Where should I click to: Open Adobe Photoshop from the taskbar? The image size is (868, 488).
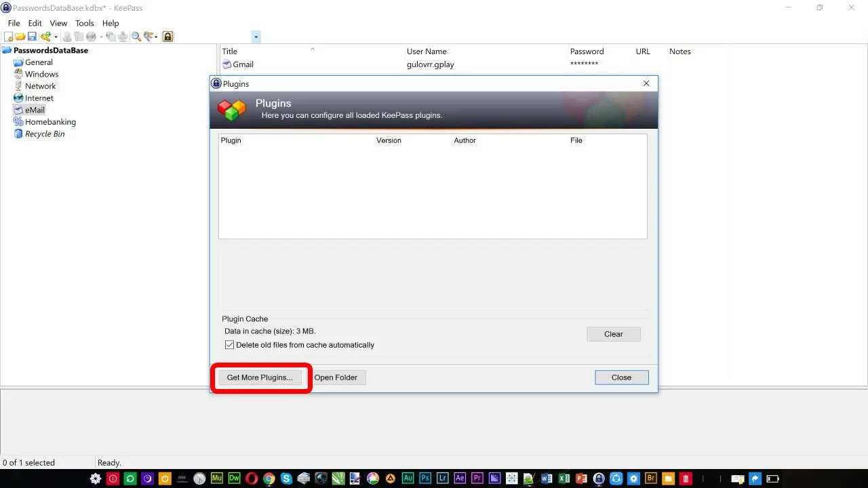point(425,479)
